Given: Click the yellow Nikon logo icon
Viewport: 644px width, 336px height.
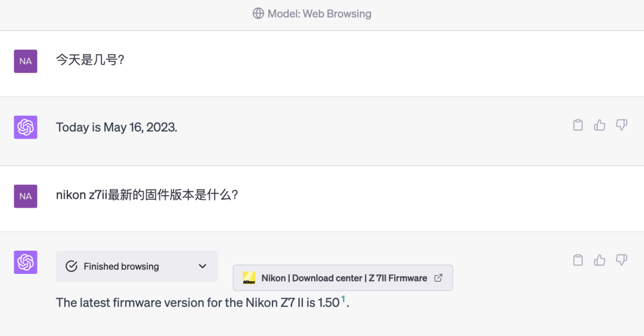Looking at the screenshot, I should click(x=249, y=278).
